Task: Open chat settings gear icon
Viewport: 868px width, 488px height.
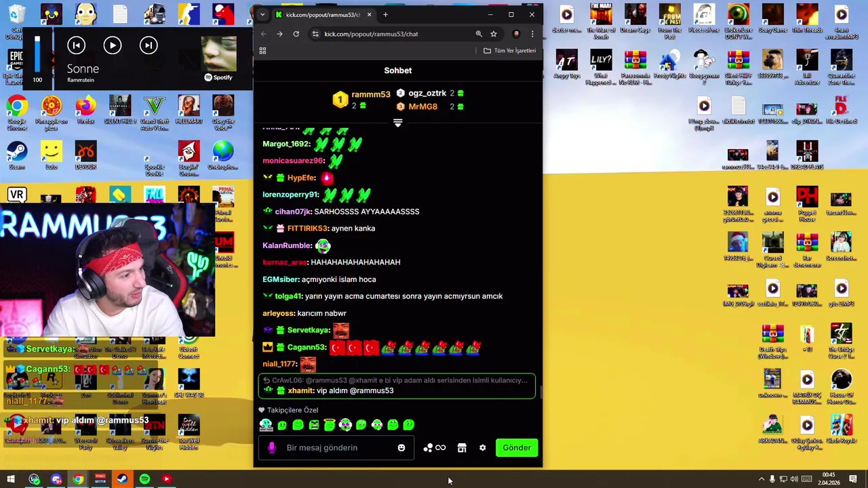Action: tap(482, 448)
